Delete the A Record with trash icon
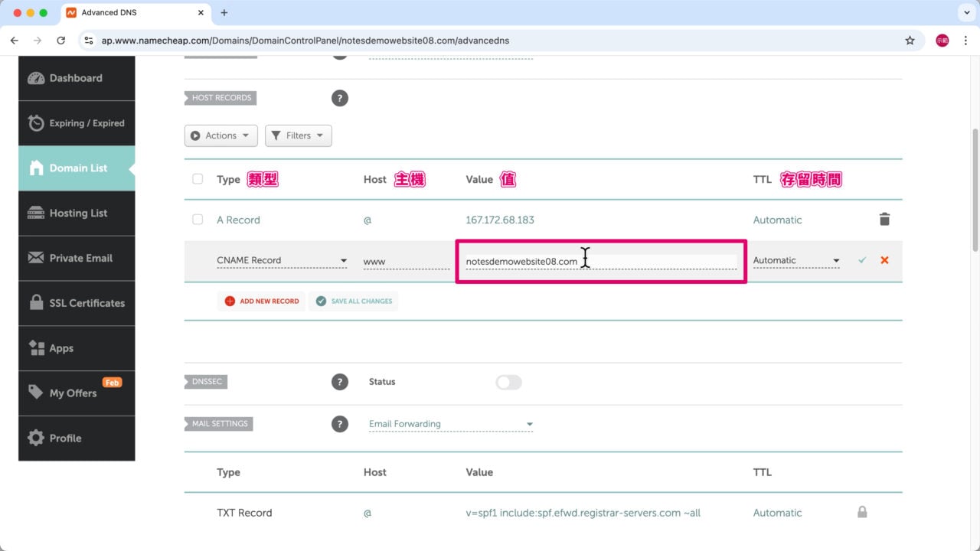 click(x=884, y=220)
